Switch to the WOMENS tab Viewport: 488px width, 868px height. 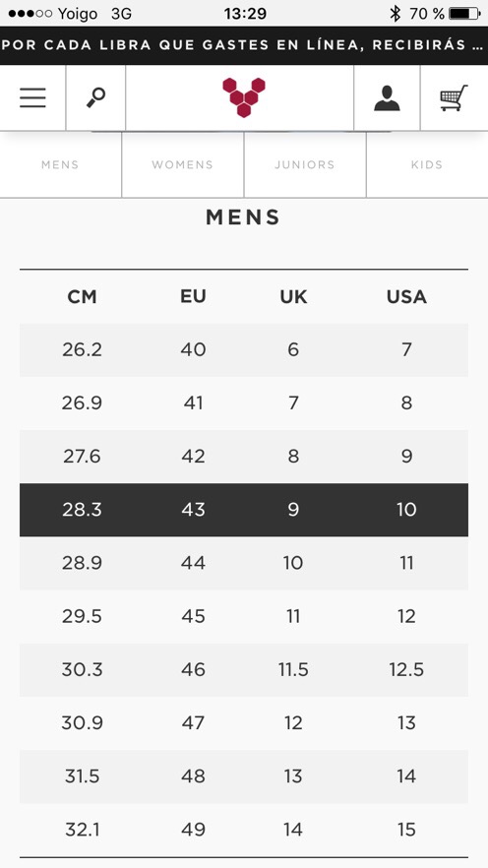[x=183, y=164]
